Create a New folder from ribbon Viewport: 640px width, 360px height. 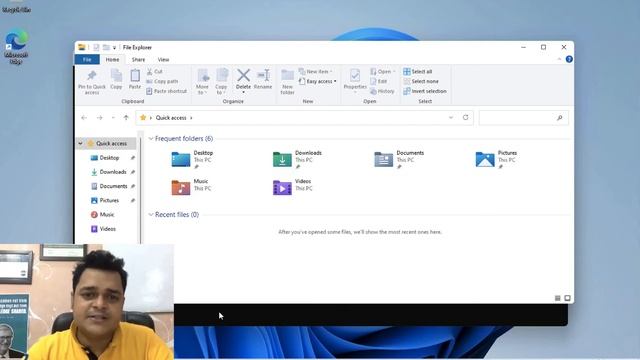[x=287, y=82]
